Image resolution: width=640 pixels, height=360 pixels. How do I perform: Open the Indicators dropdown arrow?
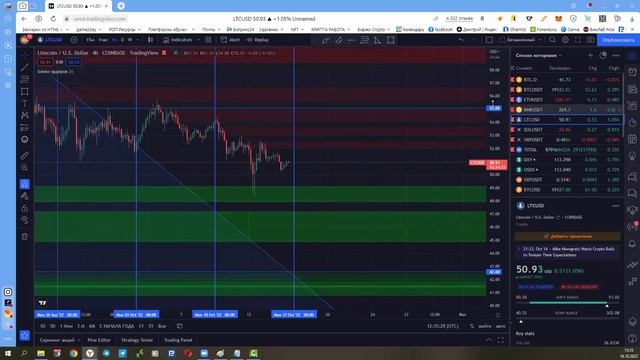tap(198, 40)
